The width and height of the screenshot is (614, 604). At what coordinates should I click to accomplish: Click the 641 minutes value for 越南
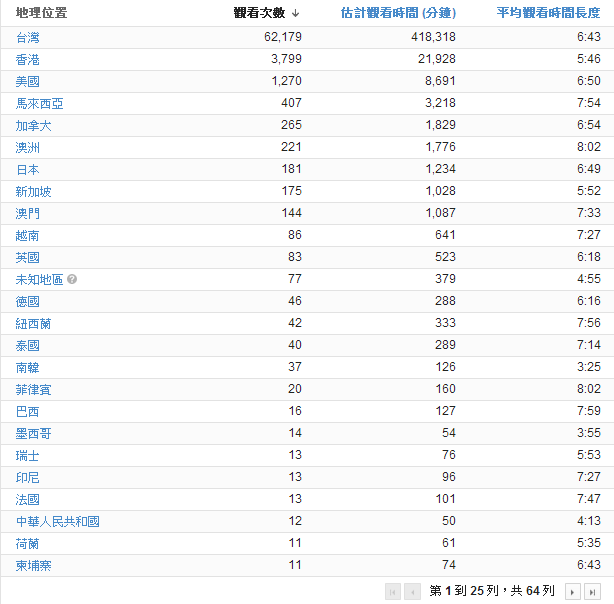pyautogui.click(x=445, y=235)
